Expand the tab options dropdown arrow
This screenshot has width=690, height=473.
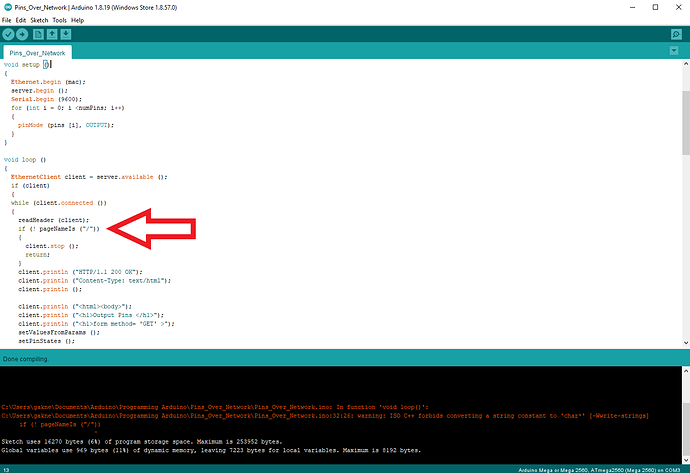coord(674,51)
